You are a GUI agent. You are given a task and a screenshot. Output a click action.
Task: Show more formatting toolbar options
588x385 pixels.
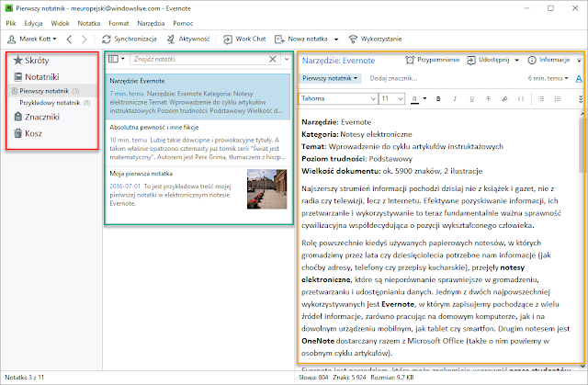click(581, 99)
